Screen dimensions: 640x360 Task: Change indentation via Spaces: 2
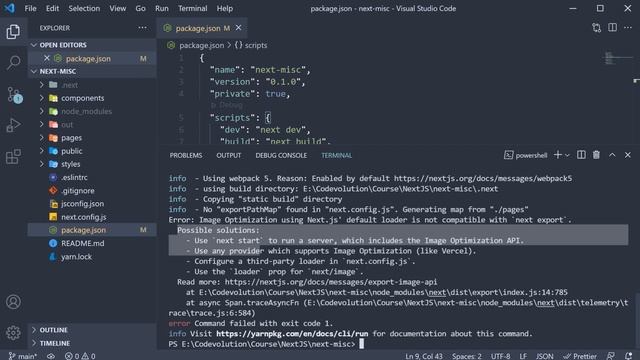467,356
